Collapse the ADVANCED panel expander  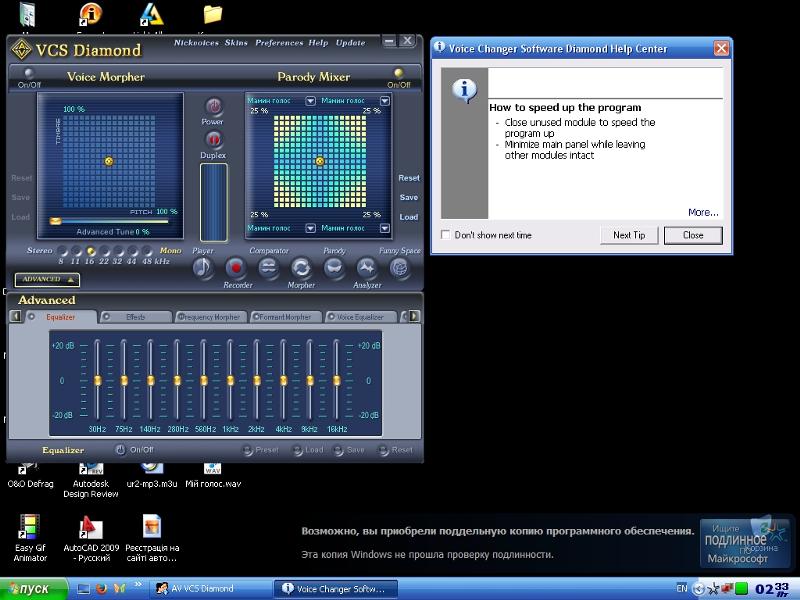47,280
